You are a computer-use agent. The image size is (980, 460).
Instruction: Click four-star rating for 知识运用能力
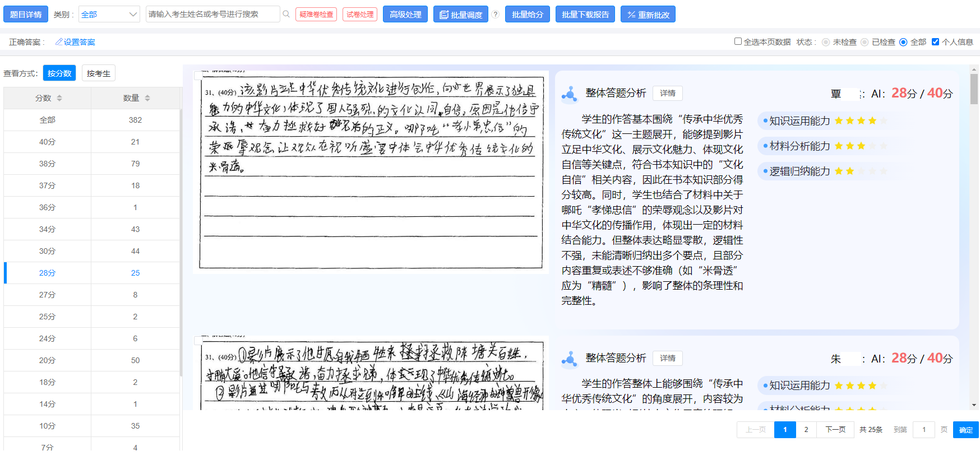[x=872, y=120]
